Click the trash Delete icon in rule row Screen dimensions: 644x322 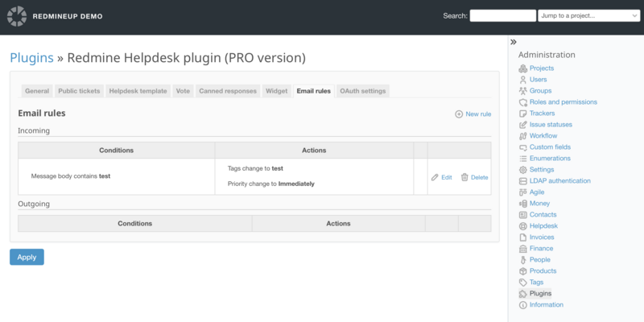(464, 177)
